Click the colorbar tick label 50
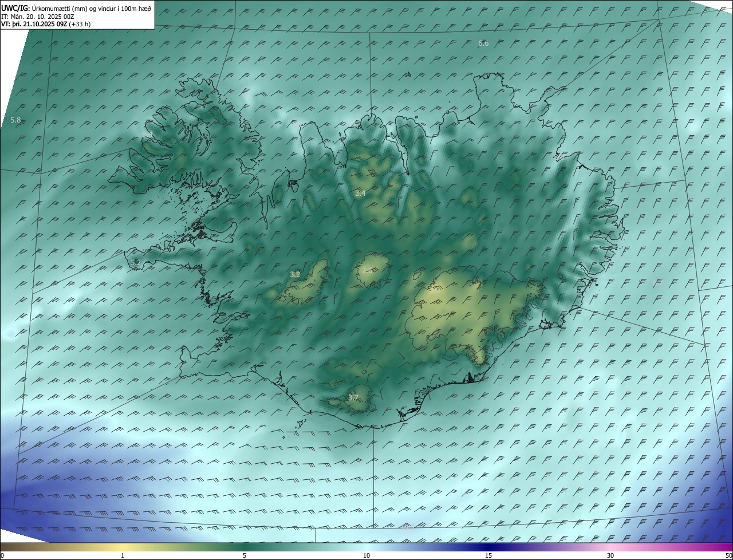This screenshot has height=560, width=733. coord(728,555)
